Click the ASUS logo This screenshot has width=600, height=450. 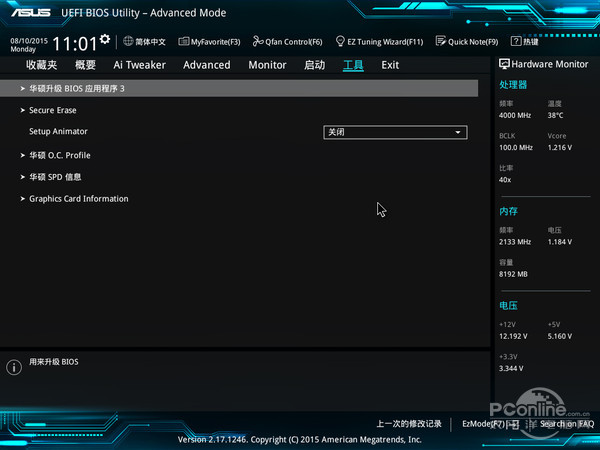[x=31, y=13]
